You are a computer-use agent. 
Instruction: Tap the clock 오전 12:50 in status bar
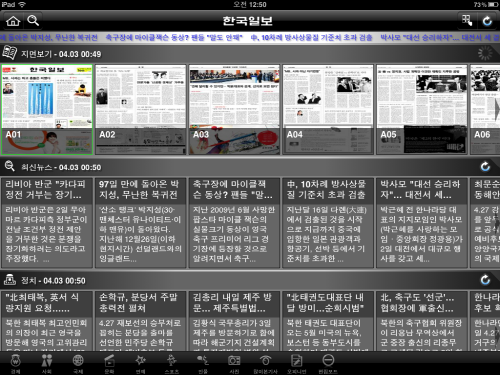(250, 4)
